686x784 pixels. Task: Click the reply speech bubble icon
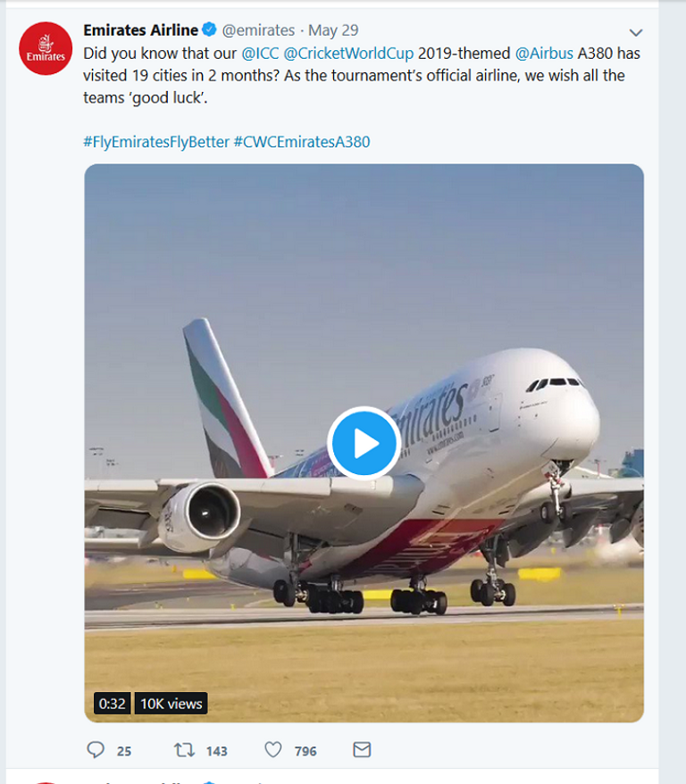click(96, 750)
